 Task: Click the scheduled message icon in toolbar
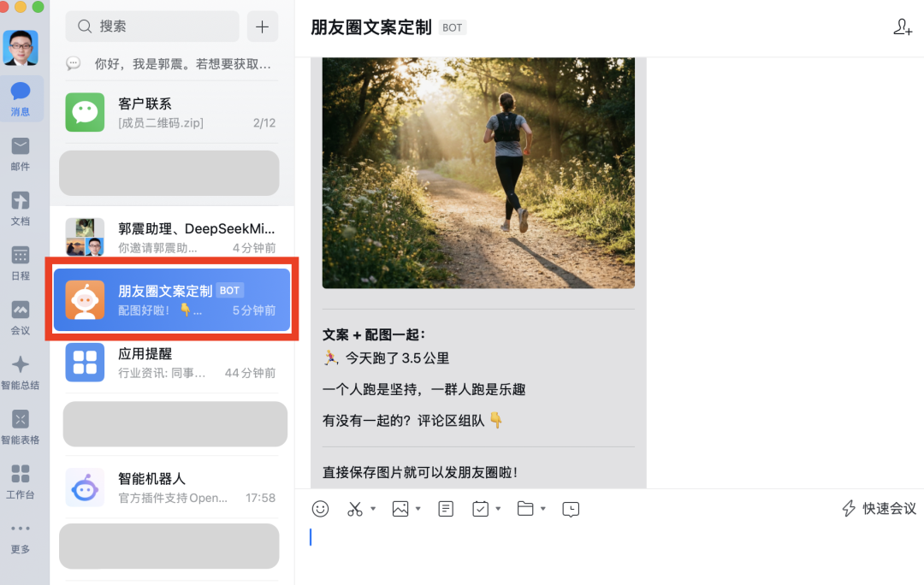pyautogui.click(x=571, y=508)
